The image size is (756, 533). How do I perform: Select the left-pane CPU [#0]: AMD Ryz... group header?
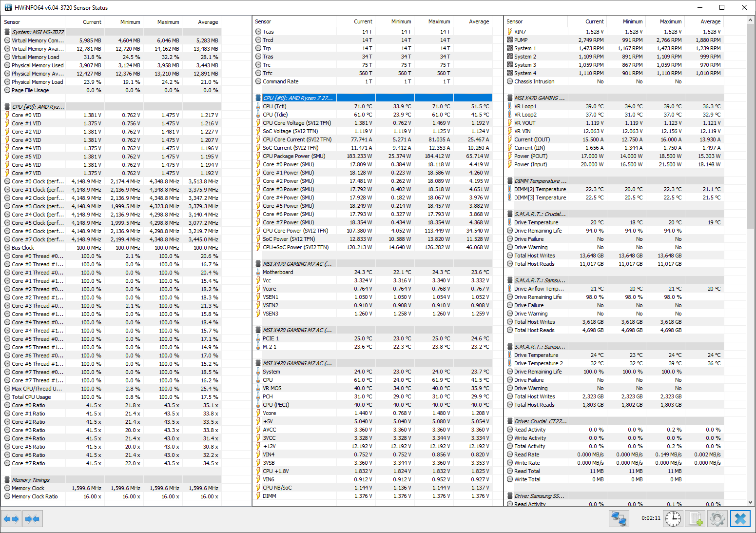click(x=113, y=107)
